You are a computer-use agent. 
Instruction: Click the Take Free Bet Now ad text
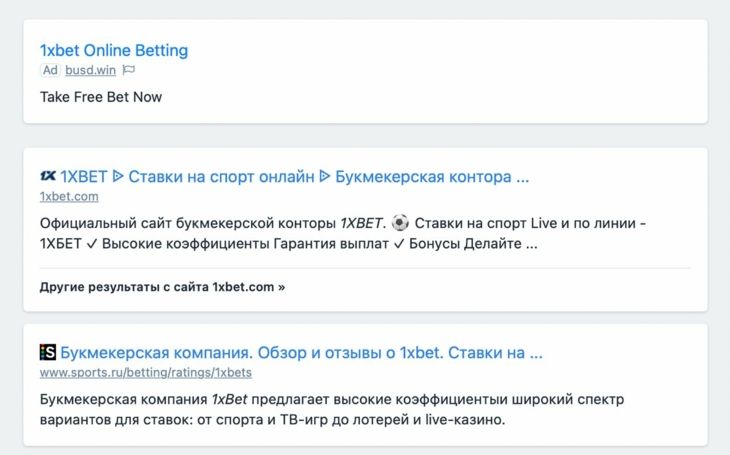coord(101,97)
